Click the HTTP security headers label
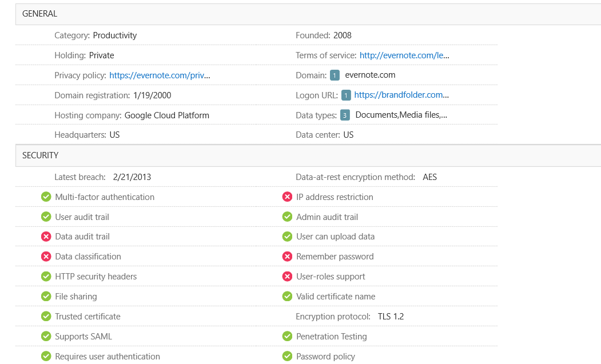The height and width of the screenshot is (364, 601). 96,277
